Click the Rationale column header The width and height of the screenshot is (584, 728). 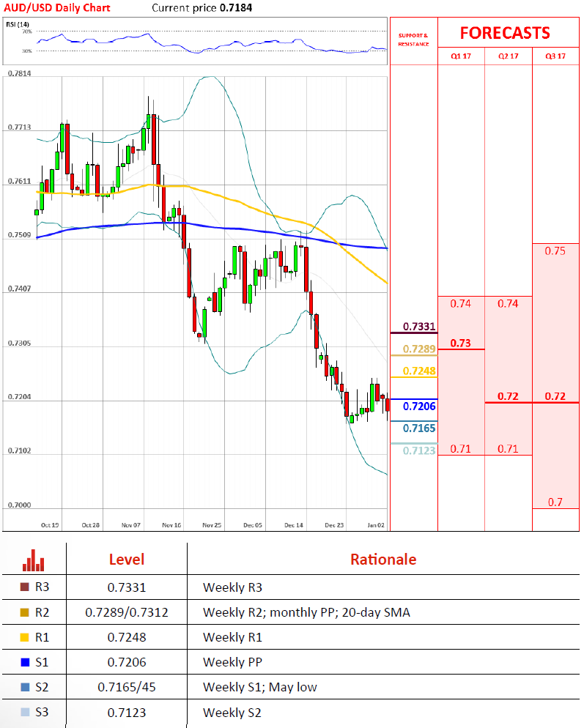(x=383, y=560)
